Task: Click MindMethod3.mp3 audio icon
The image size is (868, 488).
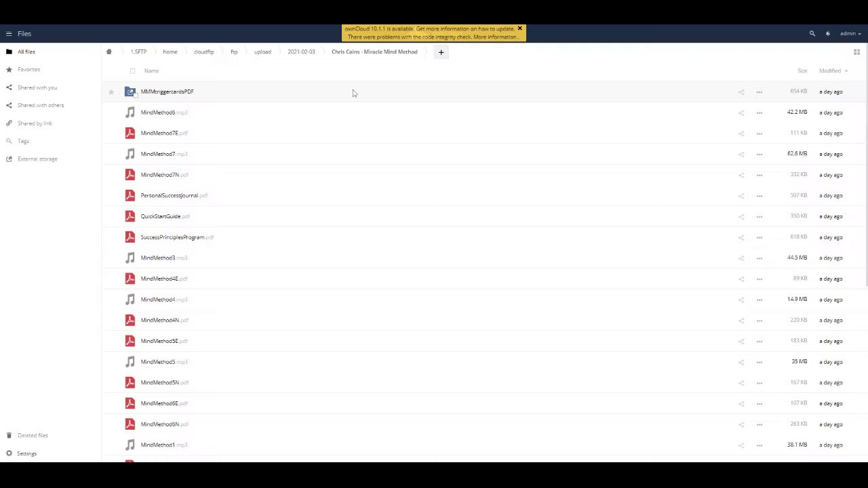Action: pyautogui.click(x=130, y=258)
